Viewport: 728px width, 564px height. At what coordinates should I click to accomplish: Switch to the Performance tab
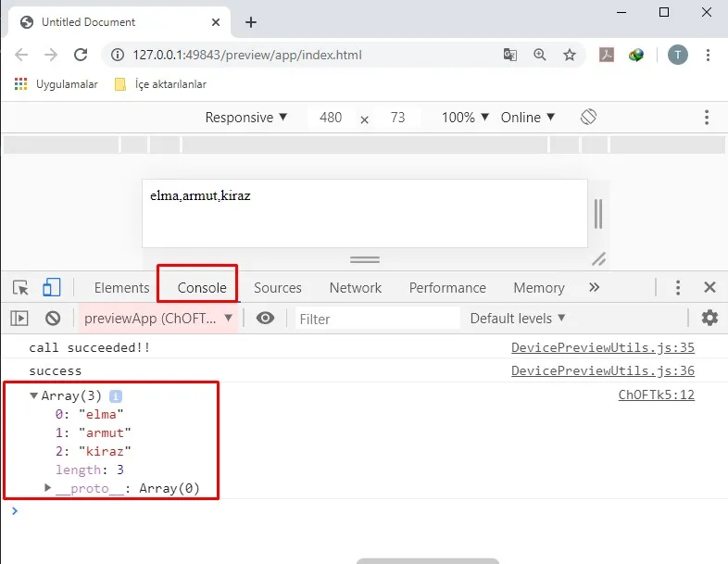[447, 288]
